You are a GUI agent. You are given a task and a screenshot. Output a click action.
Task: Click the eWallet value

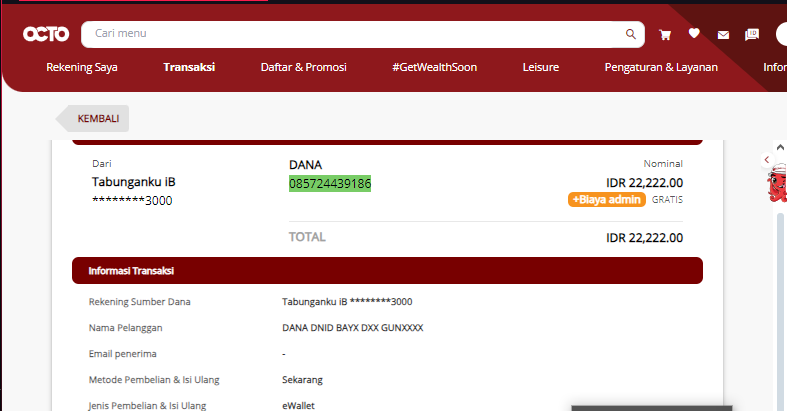298,405
